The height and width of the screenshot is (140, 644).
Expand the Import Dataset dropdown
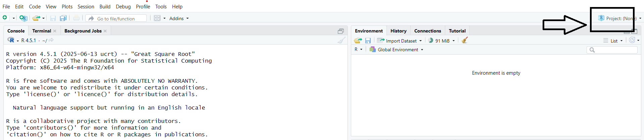(x=400, y=41)
